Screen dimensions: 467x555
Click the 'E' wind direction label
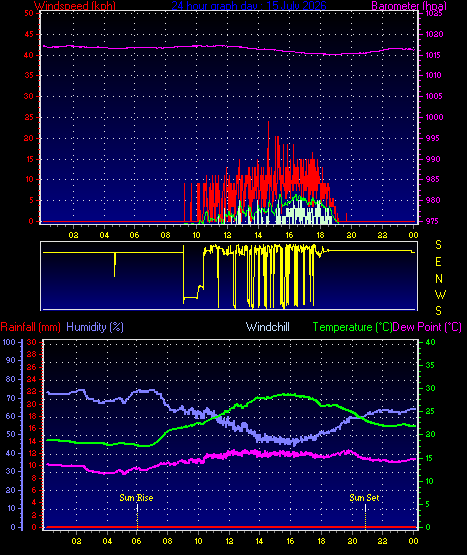pos(438,262)
